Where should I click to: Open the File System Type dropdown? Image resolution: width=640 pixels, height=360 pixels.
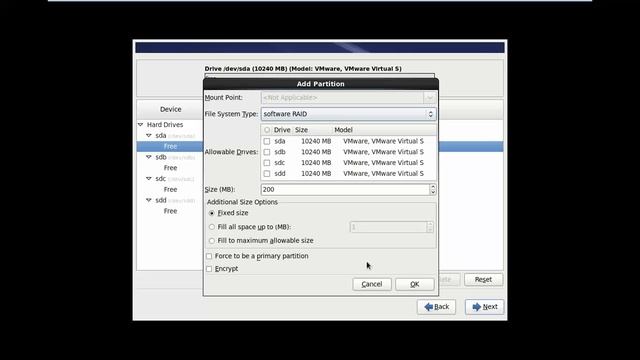tap(348, 114)
